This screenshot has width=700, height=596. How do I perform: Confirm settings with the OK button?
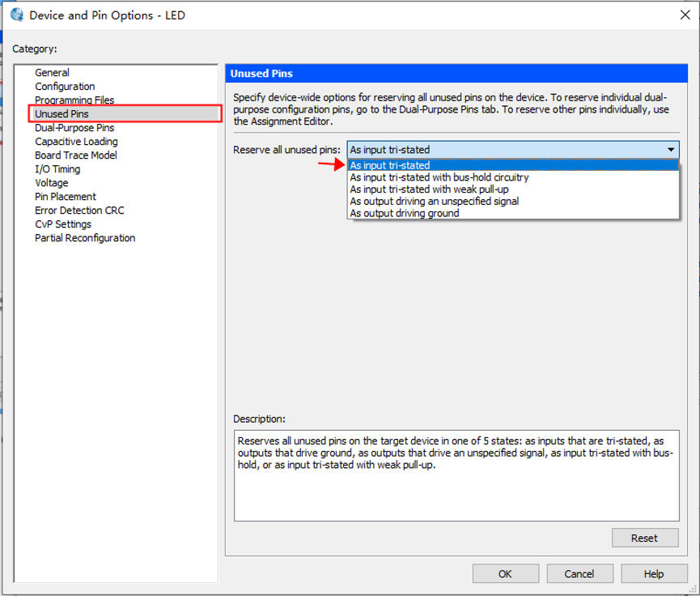tap(505, 574)
